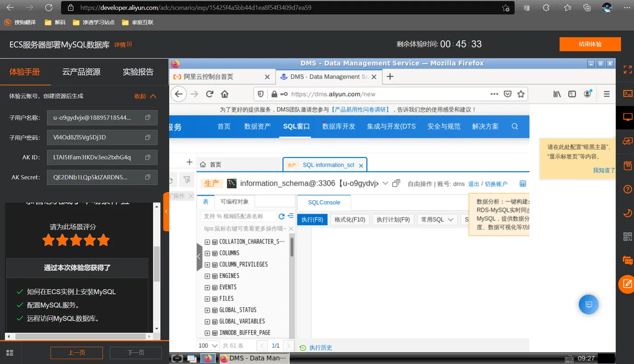Viewport: 634px width, 364px height.
Task: Expand the EVENTS table node
Action: point(207,287)
